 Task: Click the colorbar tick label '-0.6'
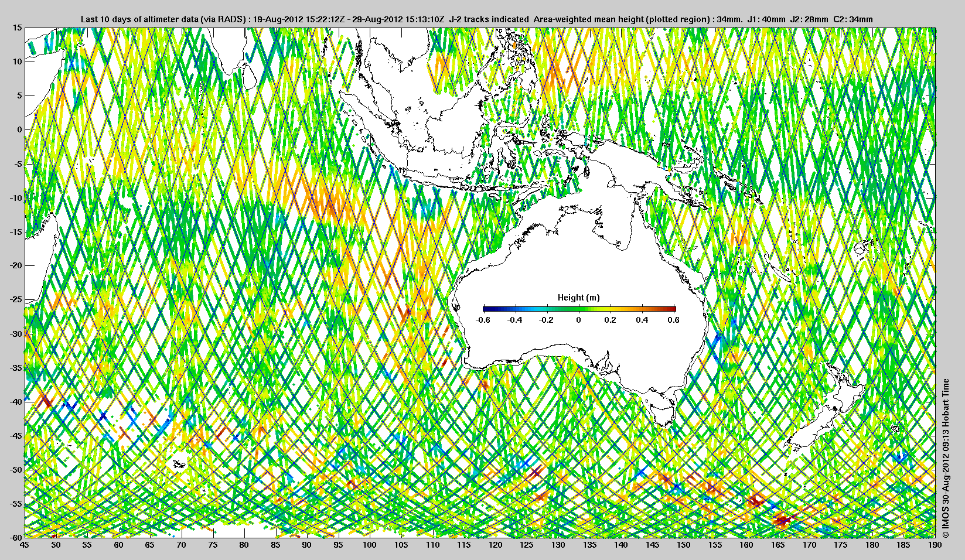tap(483, 320)
